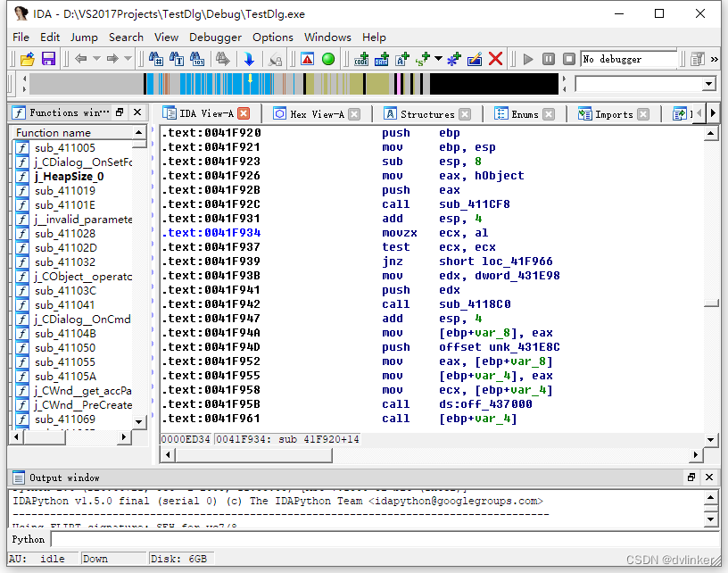Screen dimensions: 728x573
Task: Undock the Functions window panel
Action: point(120,112)
